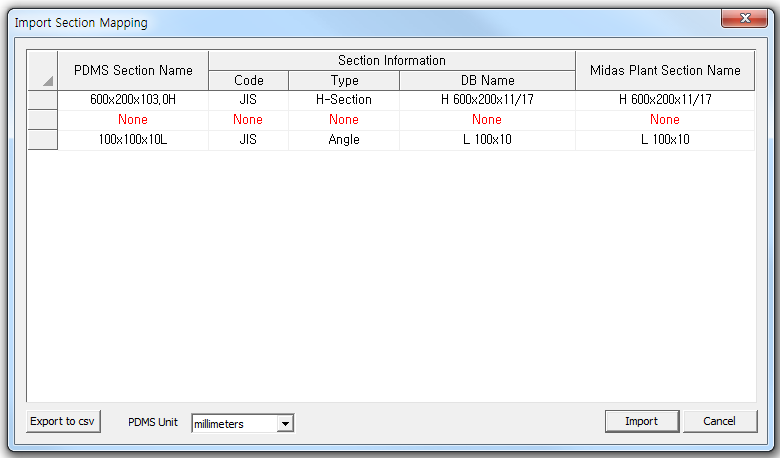The image size is (780, 458).
Task: Select the third row header
Action: click(42, 140)
